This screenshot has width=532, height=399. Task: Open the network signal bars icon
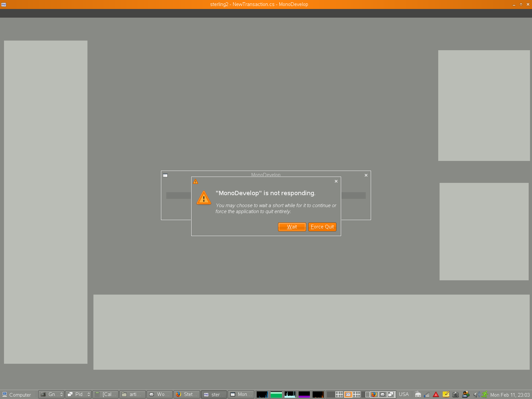[x=427, y=395]
